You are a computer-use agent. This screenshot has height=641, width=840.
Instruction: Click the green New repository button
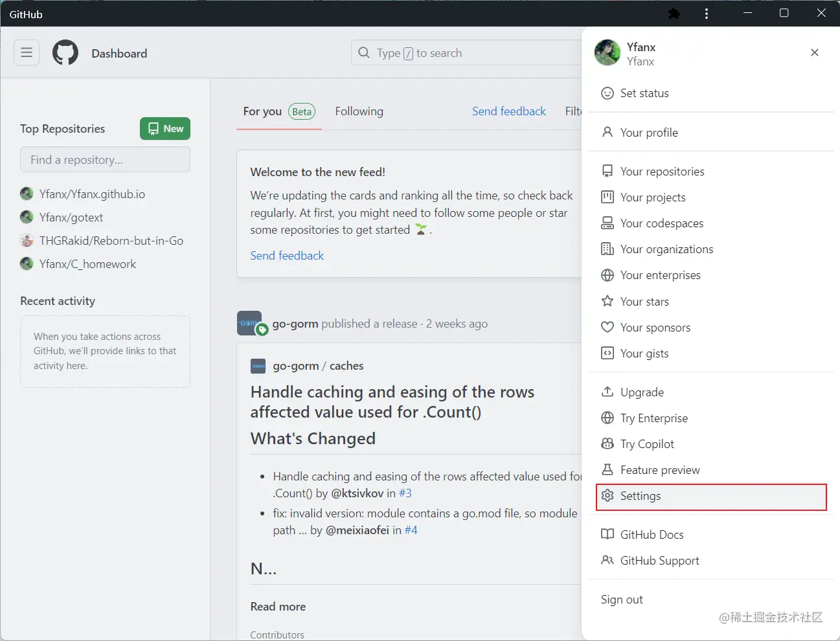point(165,128)
